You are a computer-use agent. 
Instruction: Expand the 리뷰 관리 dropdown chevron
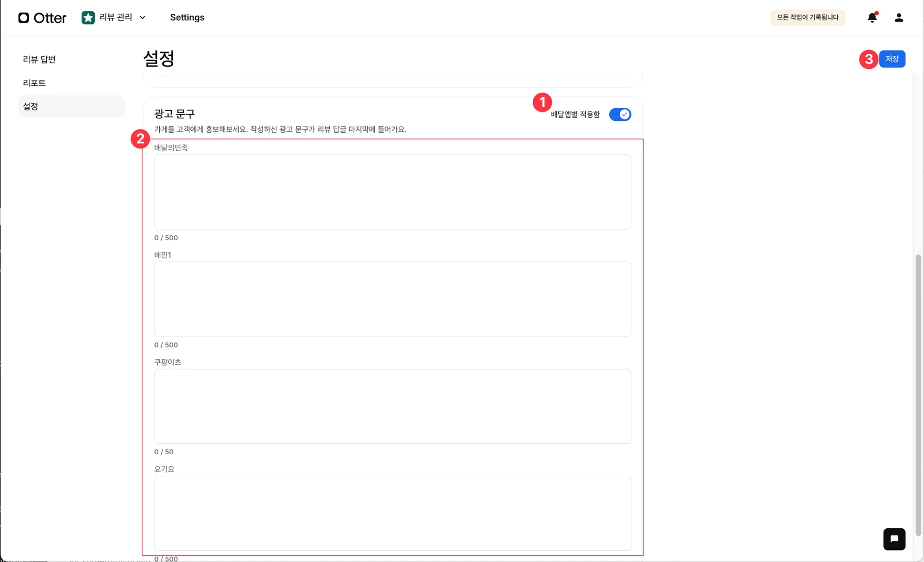pos(142,18)
